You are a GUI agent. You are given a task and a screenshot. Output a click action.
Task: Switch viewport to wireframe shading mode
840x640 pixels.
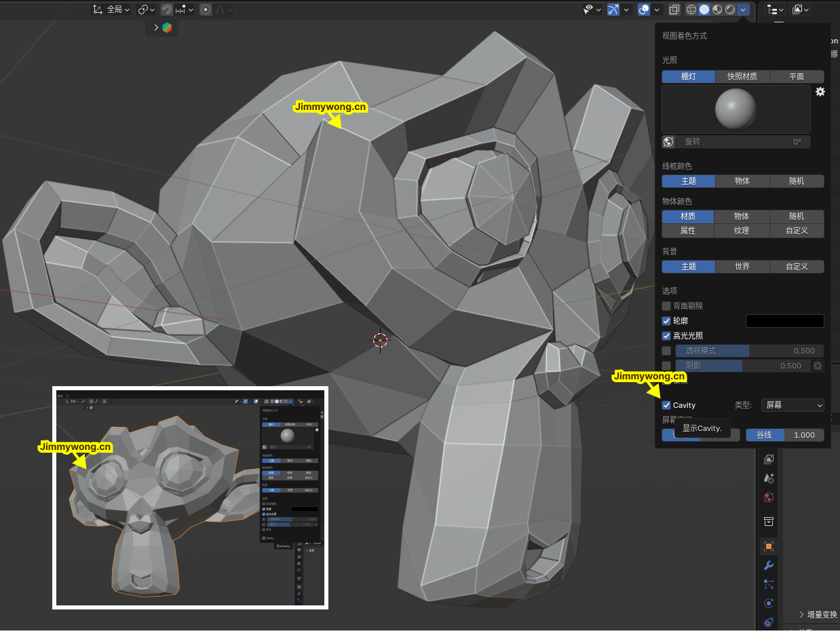tap(691, 10)
